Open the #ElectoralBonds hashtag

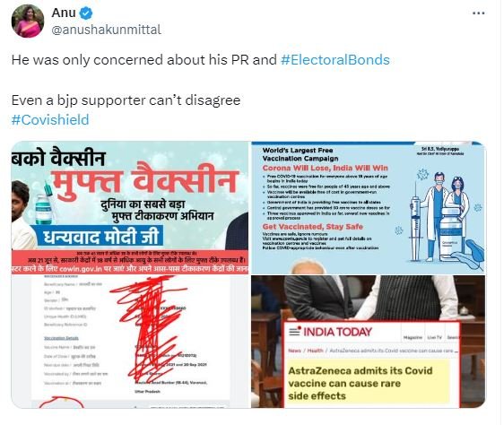(x=335, y=60)
